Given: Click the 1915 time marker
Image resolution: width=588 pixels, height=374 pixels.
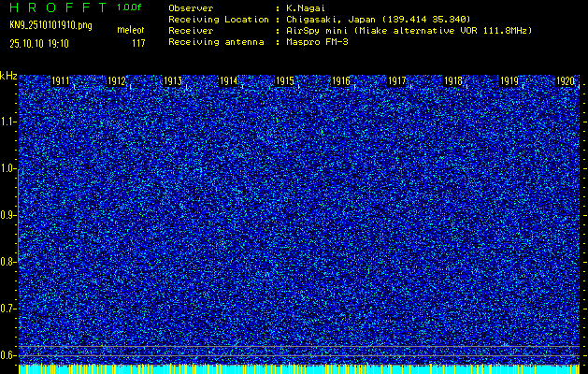Looking at the screenshot, I should point(285,82).
